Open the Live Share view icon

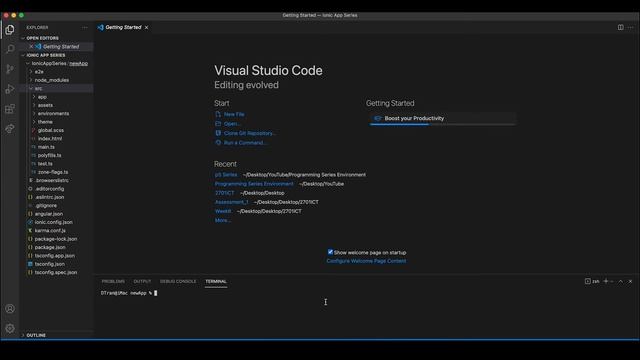coord(10,129)
